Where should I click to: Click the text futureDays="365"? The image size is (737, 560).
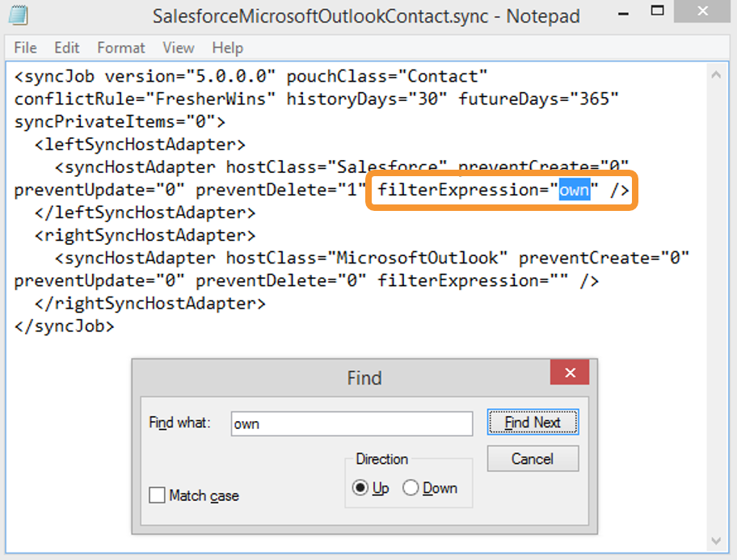click(539, 99)
